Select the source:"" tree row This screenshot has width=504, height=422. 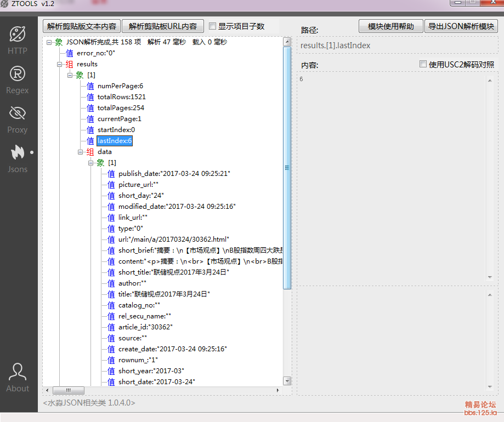[132, 338]
